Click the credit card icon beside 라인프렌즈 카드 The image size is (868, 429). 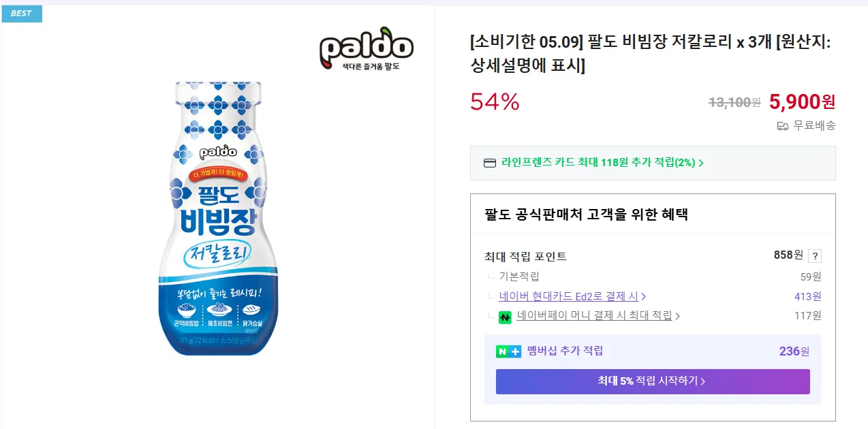point(489,163)
